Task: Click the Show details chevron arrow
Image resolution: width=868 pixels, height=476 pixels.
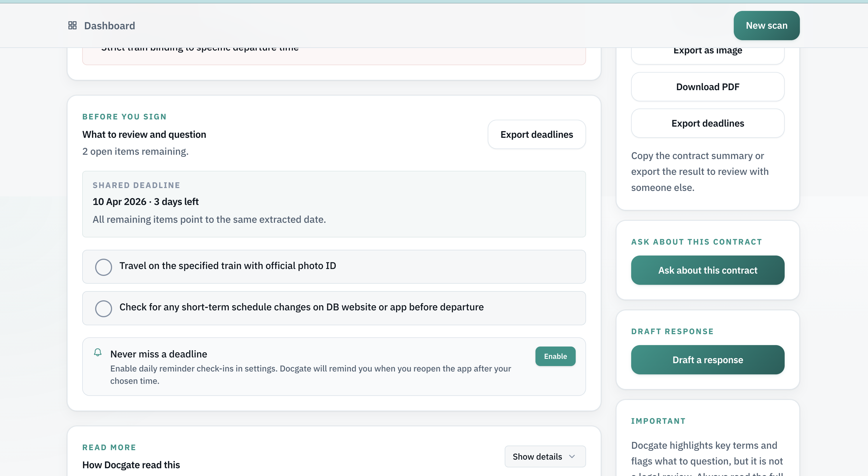Action: [572, 456]
